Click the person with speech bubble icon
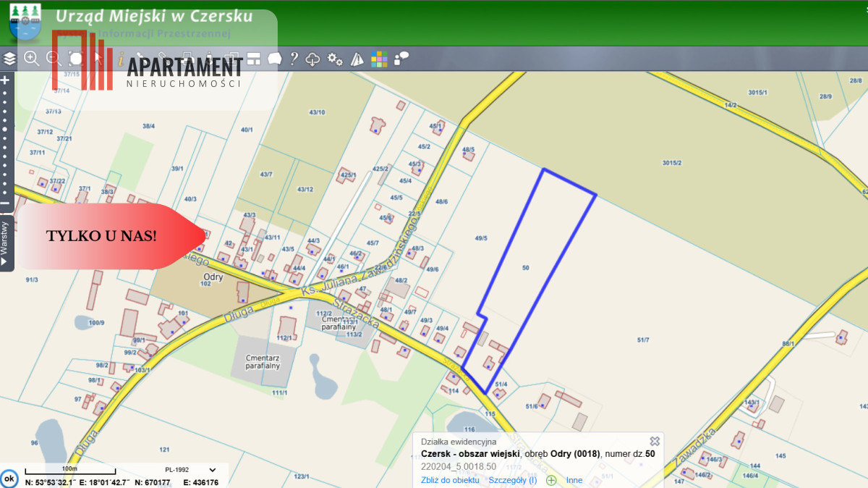Screen dimensions: 868x488 tap(401, 59)
